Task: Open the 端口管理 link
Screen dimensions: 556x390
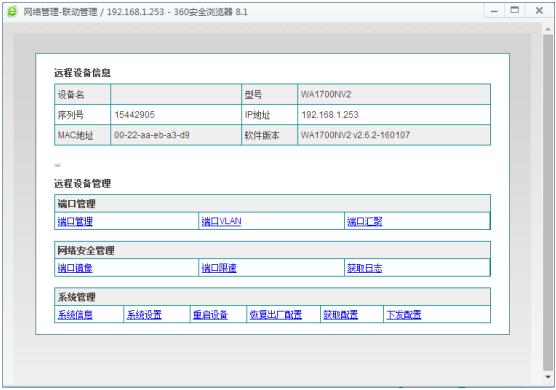Action: click(x=75, y=222)
